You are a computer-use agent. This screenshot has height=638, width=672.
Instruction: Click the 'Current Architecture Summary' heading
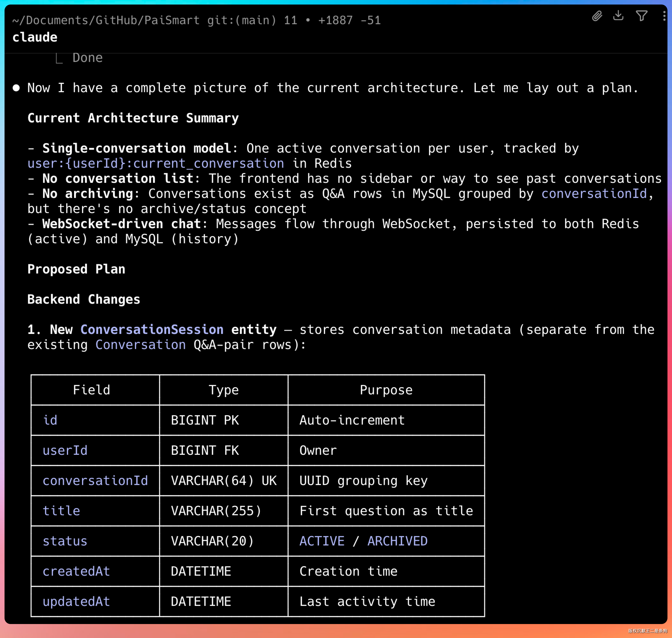(133, 118)
